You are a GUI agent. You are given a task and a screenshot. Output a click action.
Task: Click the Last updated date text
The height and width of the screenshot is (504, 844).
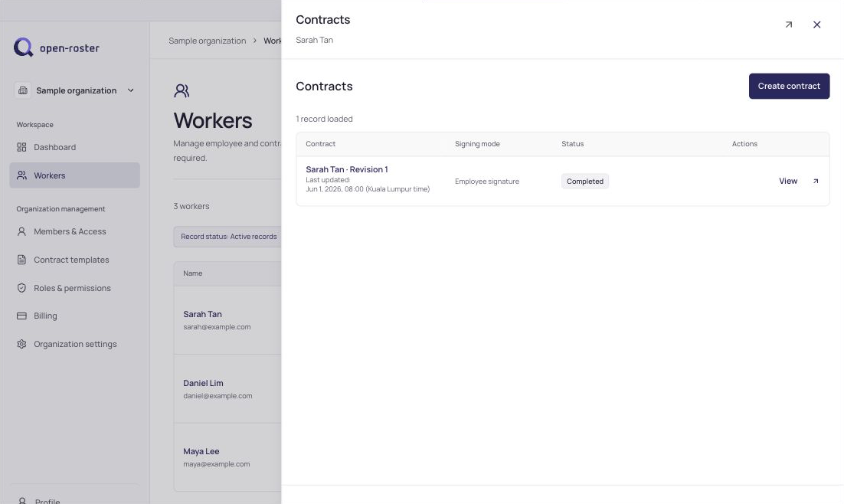point(368,189)
